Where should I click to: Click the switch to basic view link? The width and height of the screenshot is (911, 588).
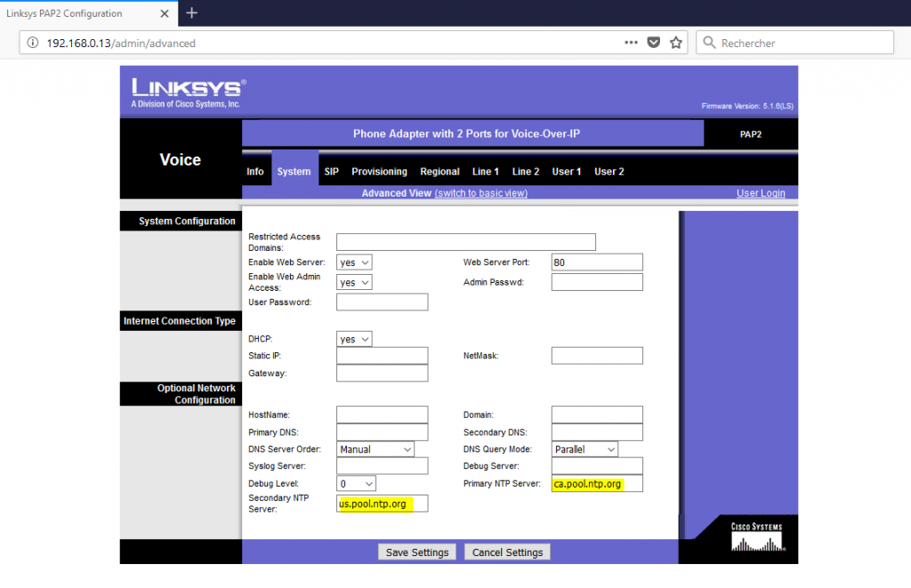pyautogui.click(x=481, y=192)
